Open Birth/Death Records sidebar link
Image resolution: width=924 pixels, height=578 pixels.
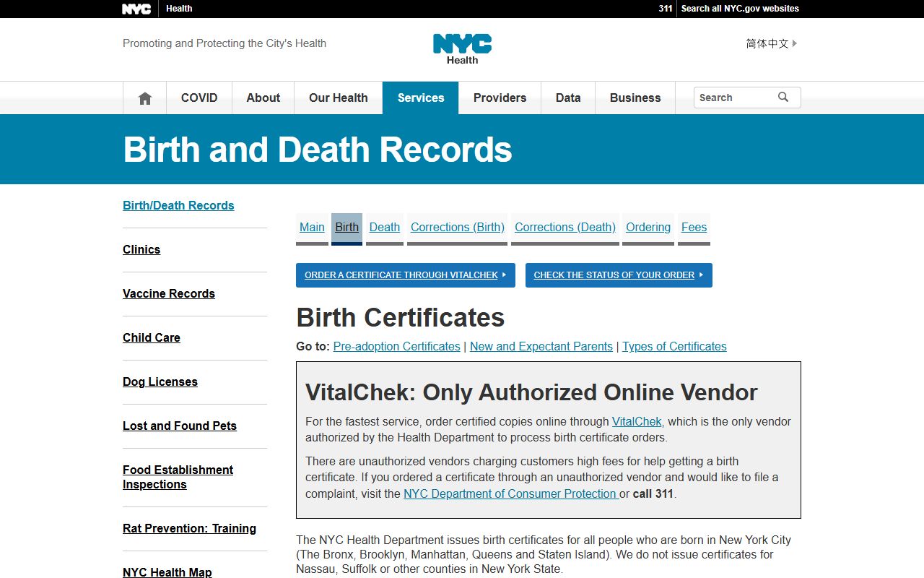click(x=178, y=205)
